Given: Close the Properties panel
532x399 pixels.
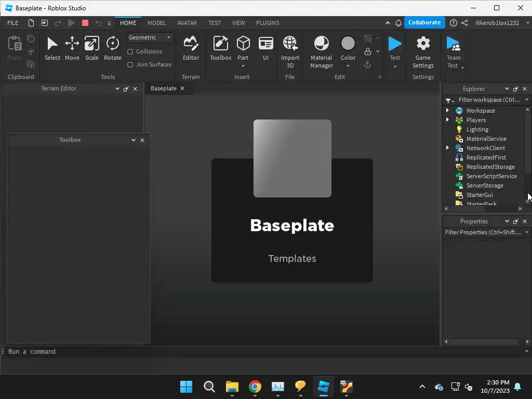Looking at the screenshot, I should (525, 221).
